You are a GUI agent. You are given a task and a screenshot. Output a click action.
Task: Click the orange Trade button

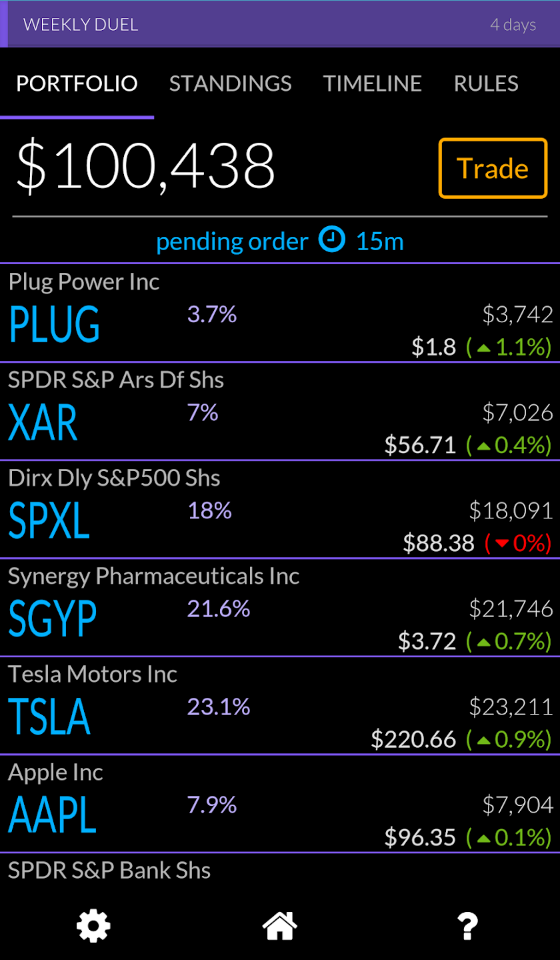point(493,168)
